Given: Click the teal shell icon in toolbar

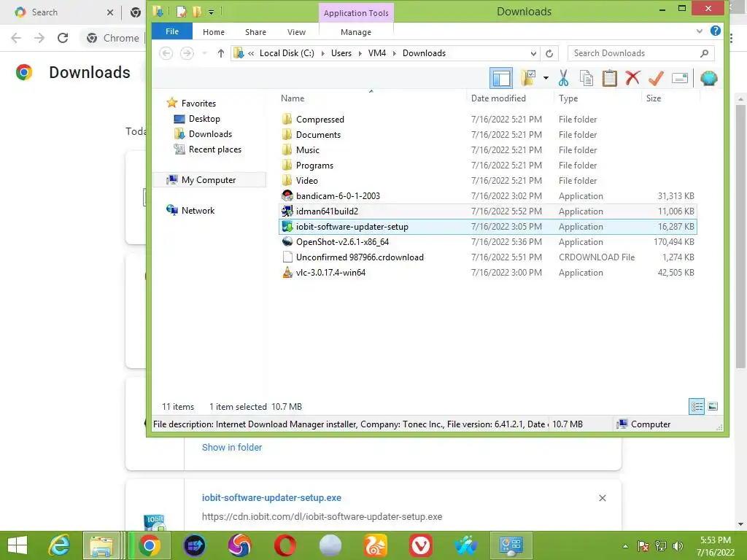Looking at the screenshot, I should click(709, 78).
